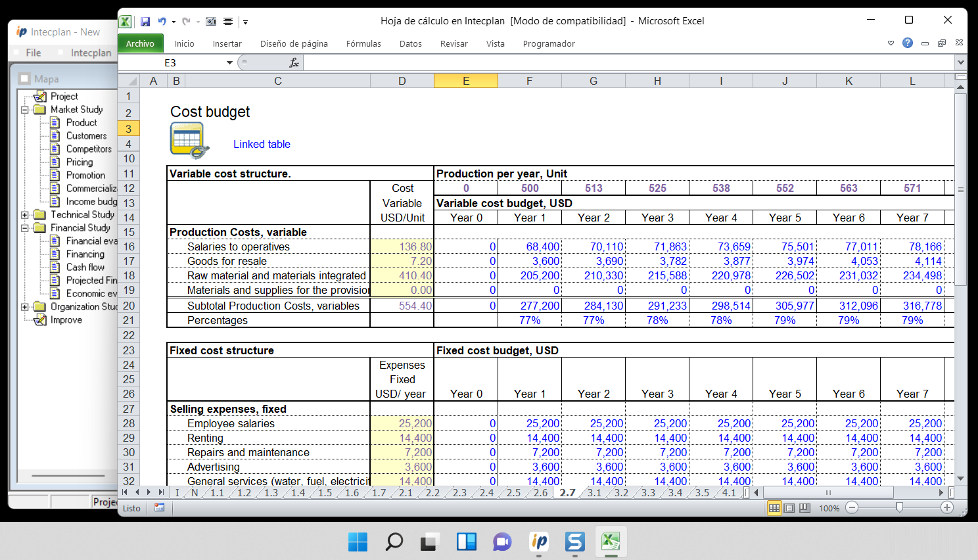Switch to Page Break Preview in the status bar

(x=804, y=507)
